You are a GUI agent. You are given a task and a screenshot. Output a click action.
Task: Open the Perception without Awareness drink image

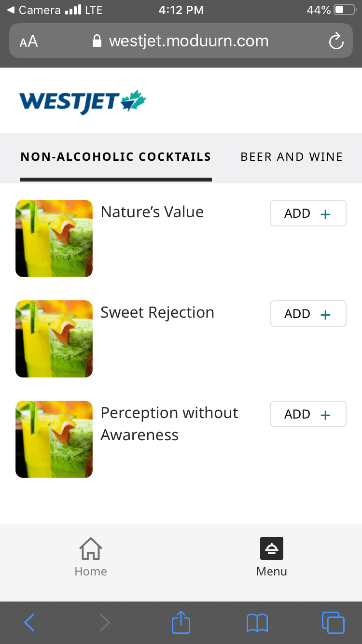pyautogui.click(x=54, y=439)
